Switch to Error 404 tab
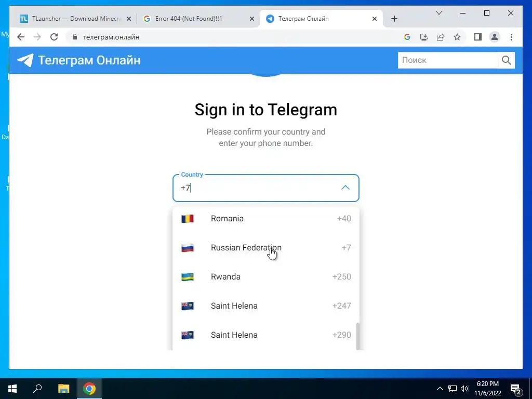The width and height of the screenshot is (532, 399). point(198,19)
